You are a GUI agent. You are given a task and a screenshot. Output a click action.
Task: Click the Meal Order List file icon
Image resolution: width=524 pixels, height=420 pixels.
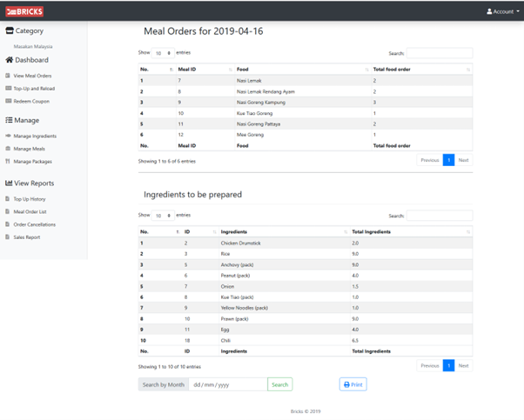(7, 211)
